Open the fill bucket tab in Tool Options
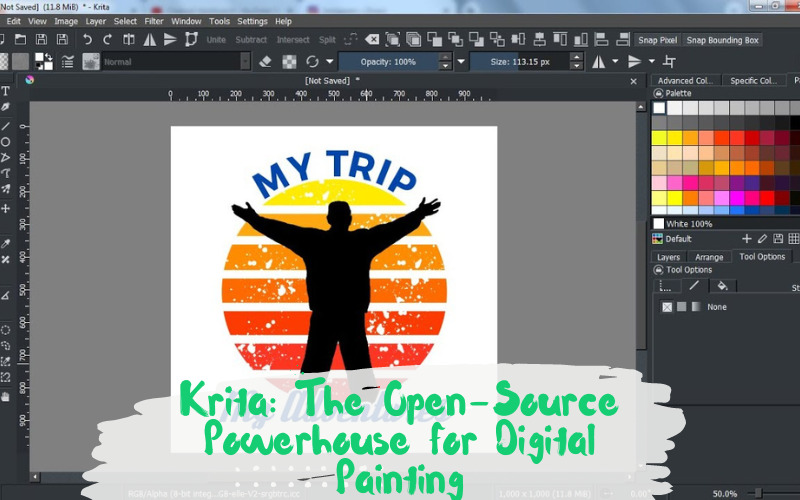The height and width of the screenshot is (500, 800). (722, 286)
